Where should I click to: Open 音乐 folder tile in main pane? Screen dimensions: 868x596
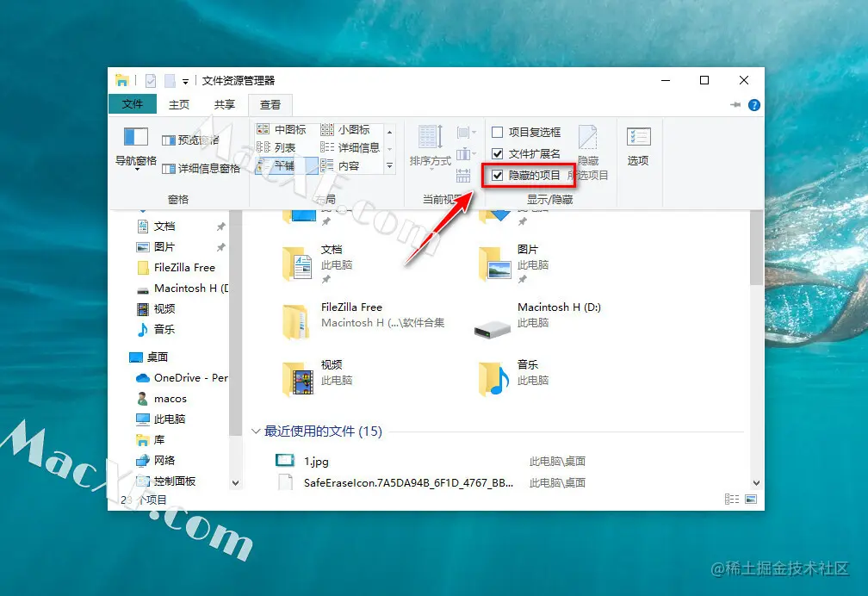click(515, 379)
